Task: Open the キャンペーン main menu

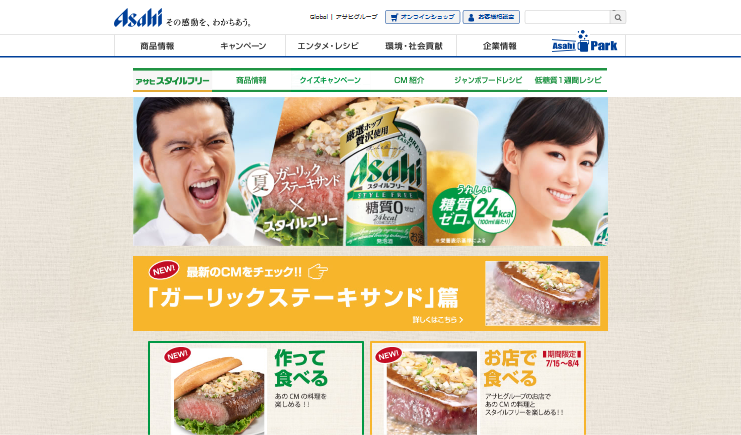Action: (243, 46)
